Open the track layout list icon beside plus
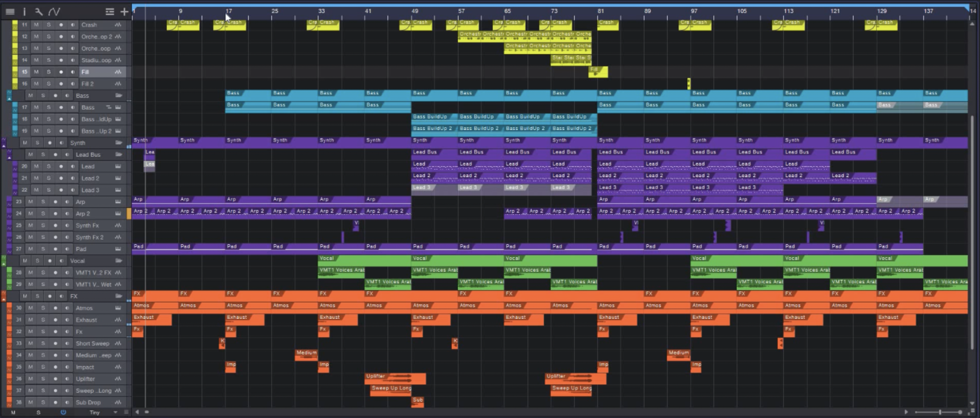 click(110, 12)
